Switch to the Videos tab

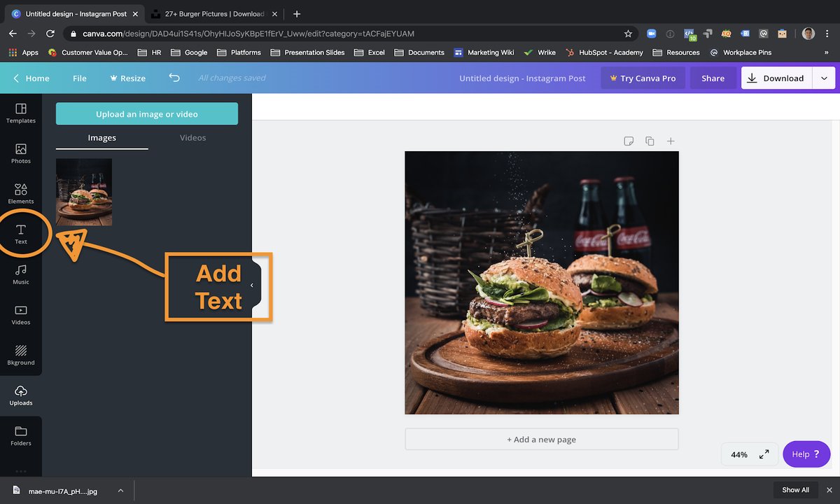[192, 138]
